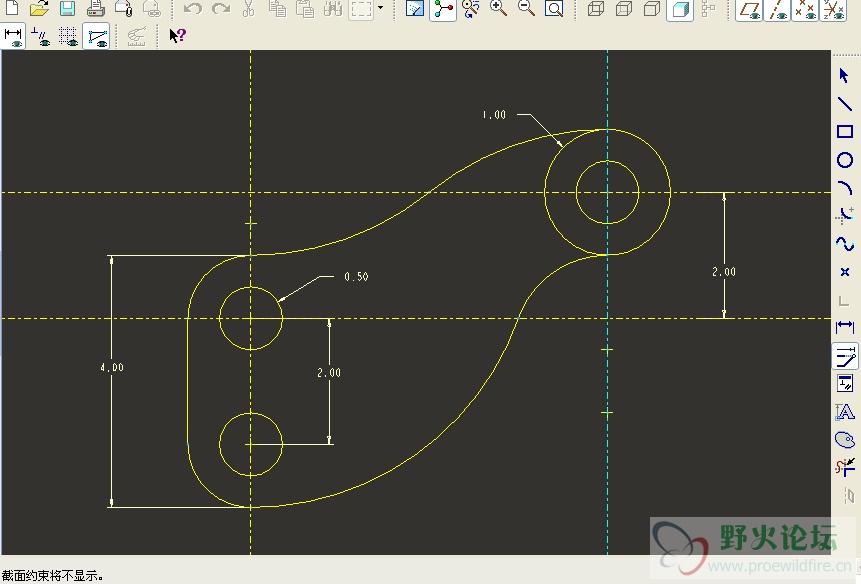The image size is (861, 584).
Task: Undo the last action
Action: pos(193,8)
